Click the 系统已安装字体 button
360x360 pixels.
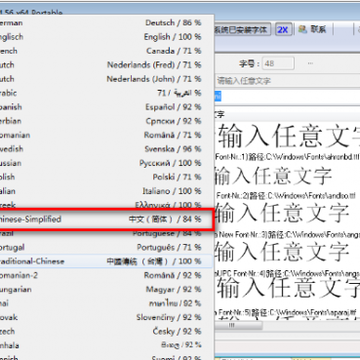[242, 30]
